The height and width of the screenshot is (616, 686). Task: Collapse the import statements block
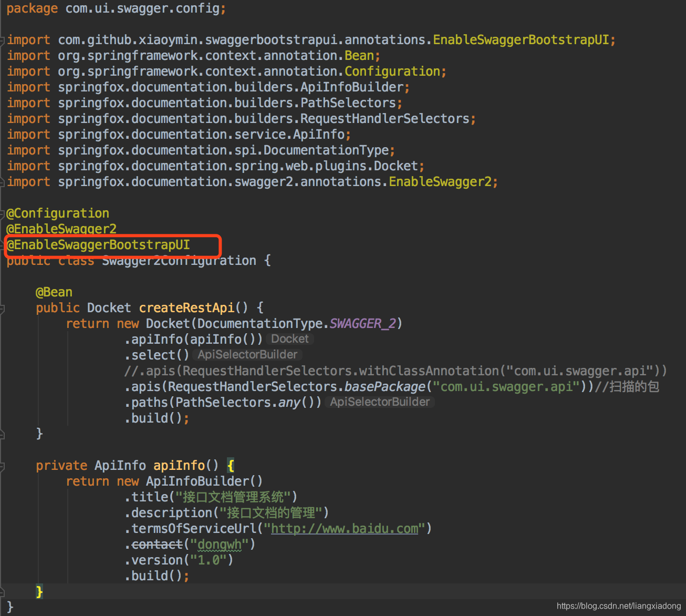(2, 39)
